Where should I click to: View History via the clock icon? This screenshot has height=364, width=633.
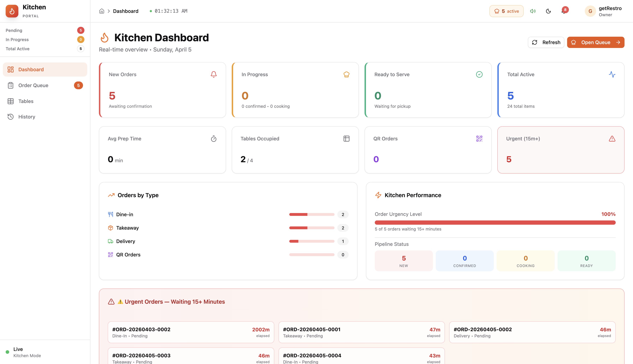tap(10, 117)
